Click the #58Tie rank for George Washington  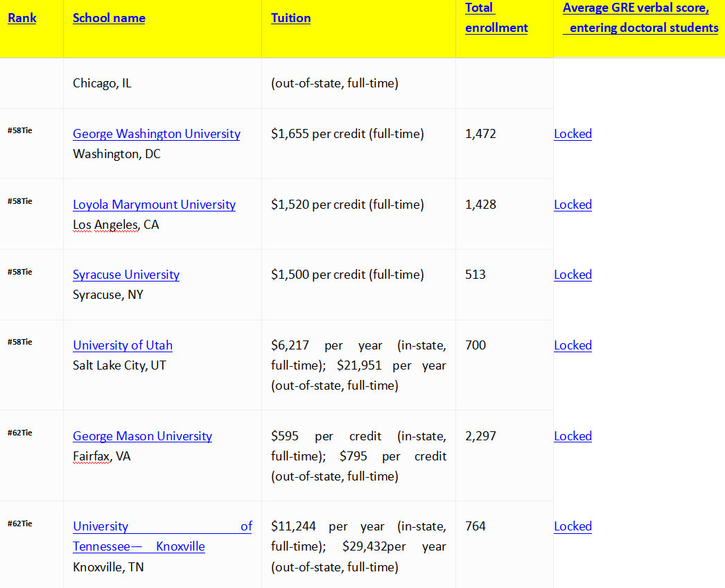[x=20, y=130]
